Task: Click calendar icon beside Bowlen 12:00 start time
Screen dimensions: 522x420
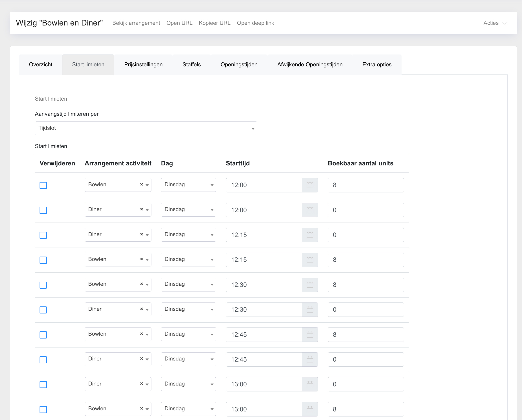Action: pyautogui.click(x=310, y=185)
